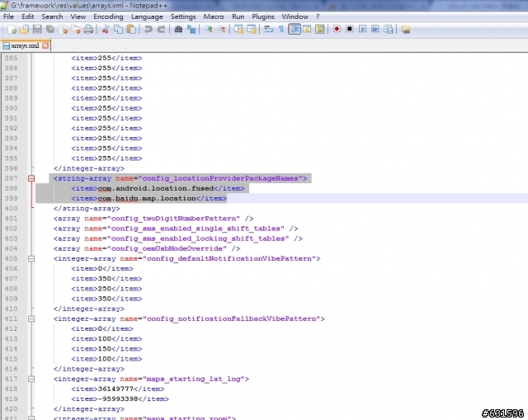Click line number 397 in the margin
Viewport: 528px width, 420px height.
point(11,178)
